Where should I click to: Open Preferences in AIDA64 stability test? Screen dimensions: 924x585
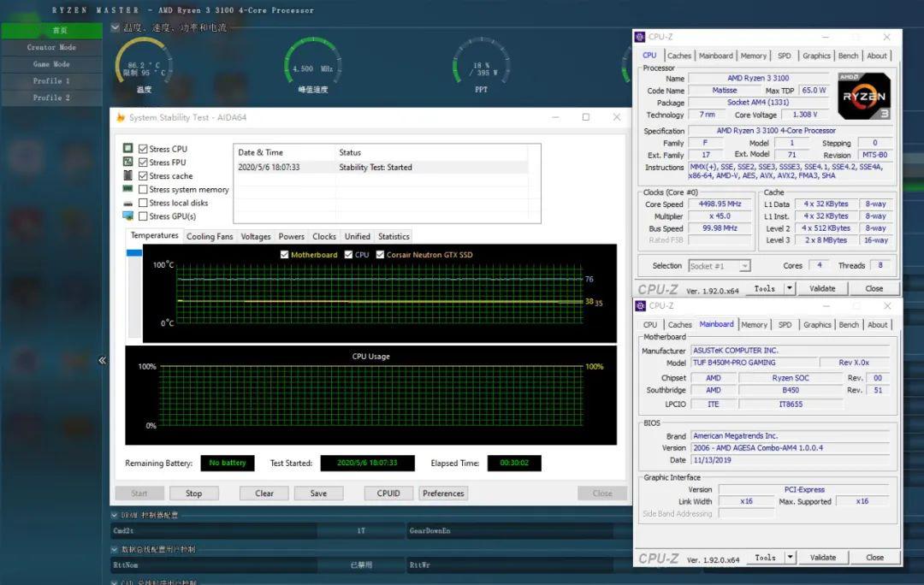(x=443, y=493)
